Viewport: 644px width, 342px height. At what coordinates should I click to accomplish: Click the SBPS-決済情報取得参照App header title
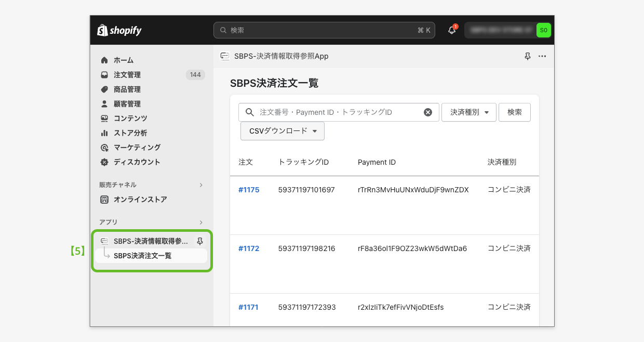(281, 56)
